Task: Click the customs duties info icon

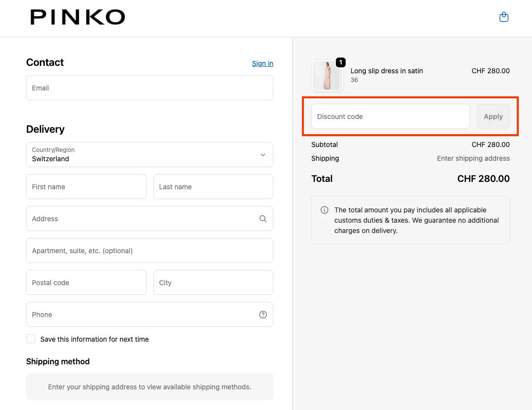Action: [325, 210]
